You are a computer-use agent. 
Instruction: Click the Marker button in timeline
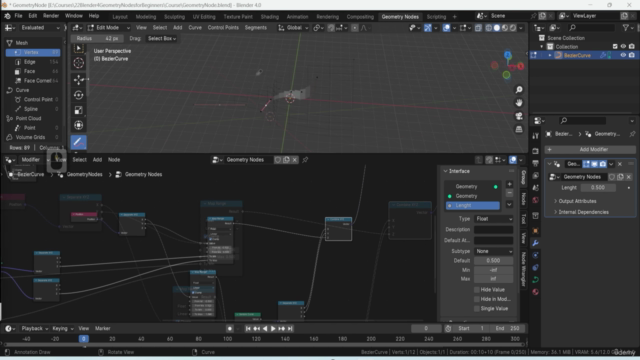tap(102, 329)
